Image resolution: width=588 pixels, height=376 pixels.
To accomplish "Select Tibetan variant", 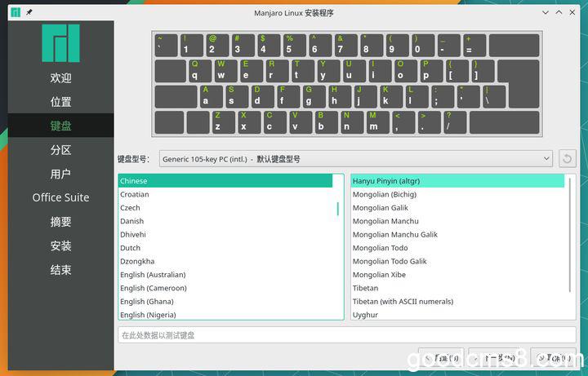I will coord(458,289).
